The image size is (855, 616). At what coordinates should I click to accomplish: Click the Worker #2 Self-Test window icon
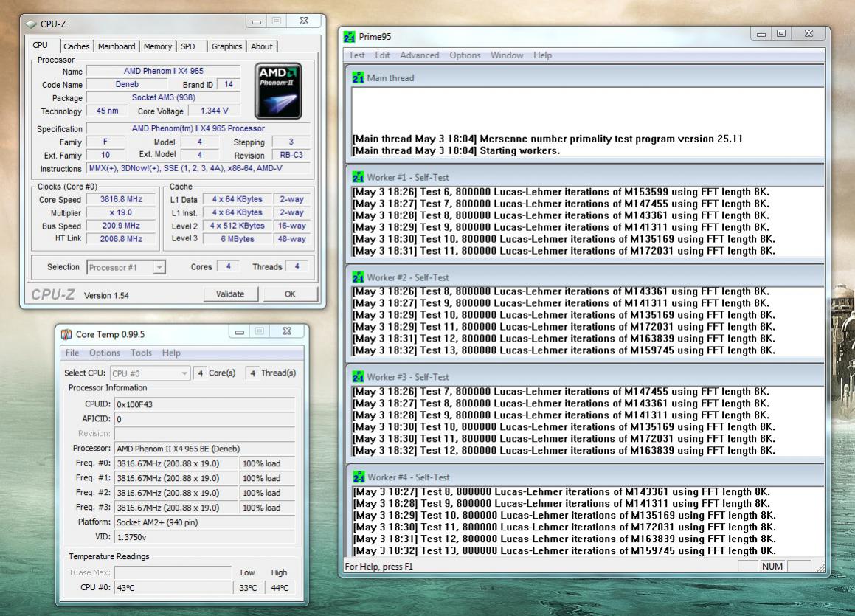(x=358, y=277)
